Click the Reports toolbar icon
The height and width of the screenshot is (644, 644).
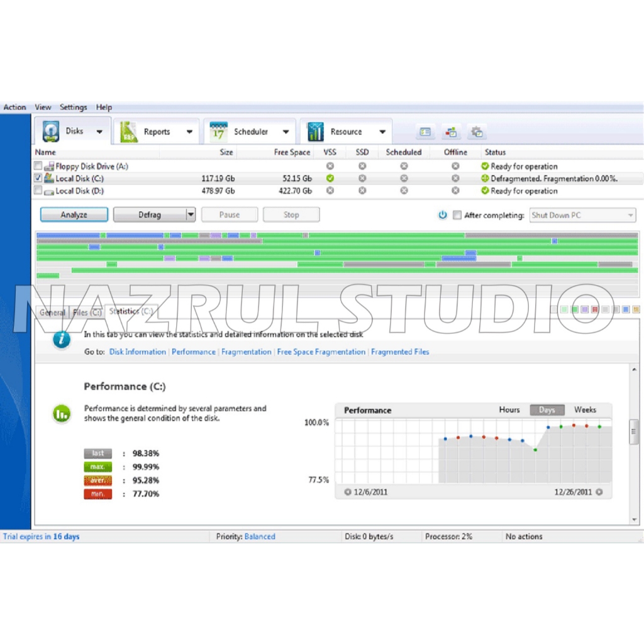(129, 131)
